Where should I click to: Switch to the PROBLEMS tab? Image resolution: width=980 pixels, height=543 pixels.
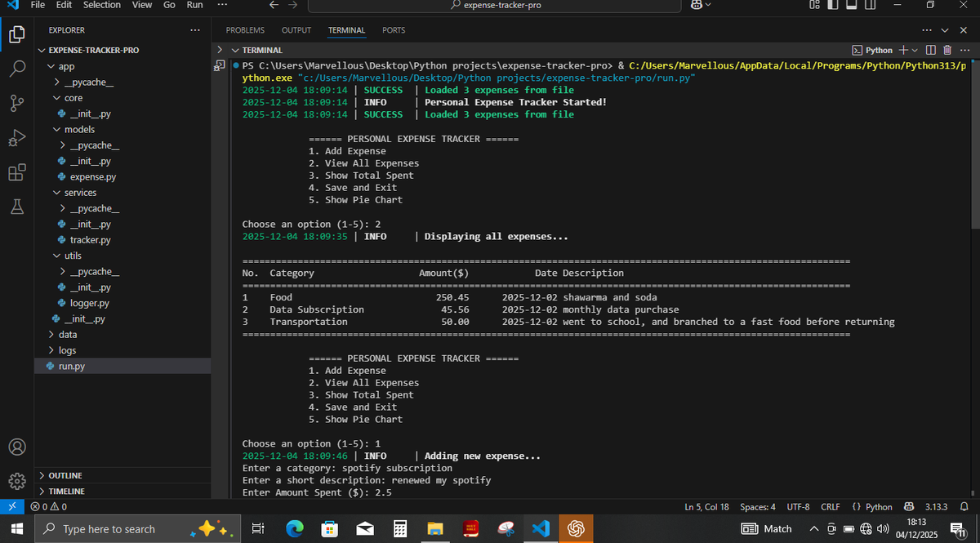click(245, 30)
